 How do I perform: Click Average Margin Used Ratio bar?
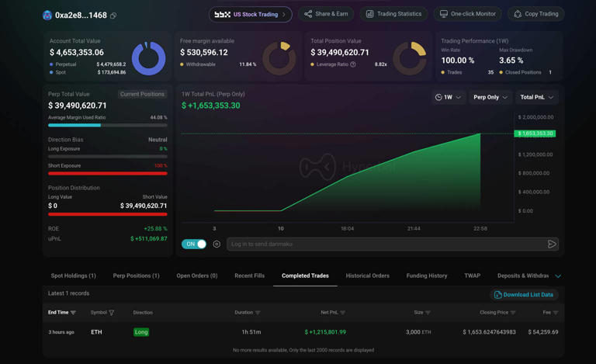click(108, 126)
